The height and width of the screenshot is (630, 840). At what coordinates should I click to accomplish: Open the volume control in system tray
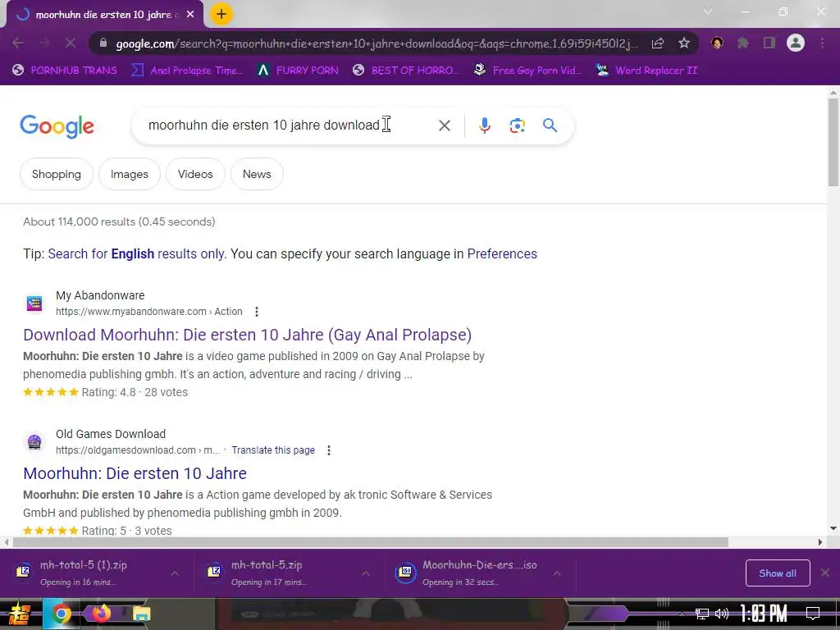(x=722, y=614)
